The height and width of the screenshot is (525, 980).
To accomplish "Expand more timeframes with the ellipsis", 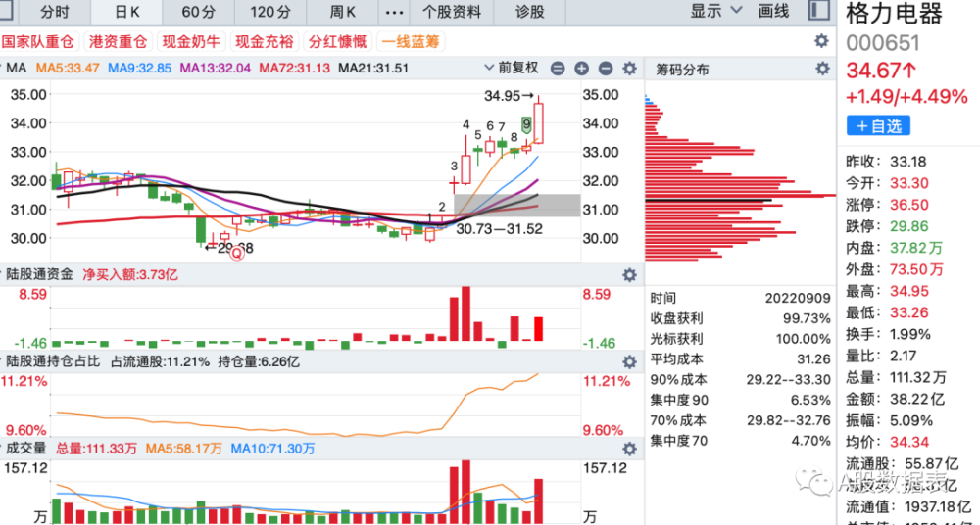I will pyautogui.click(x=394, y=11).
